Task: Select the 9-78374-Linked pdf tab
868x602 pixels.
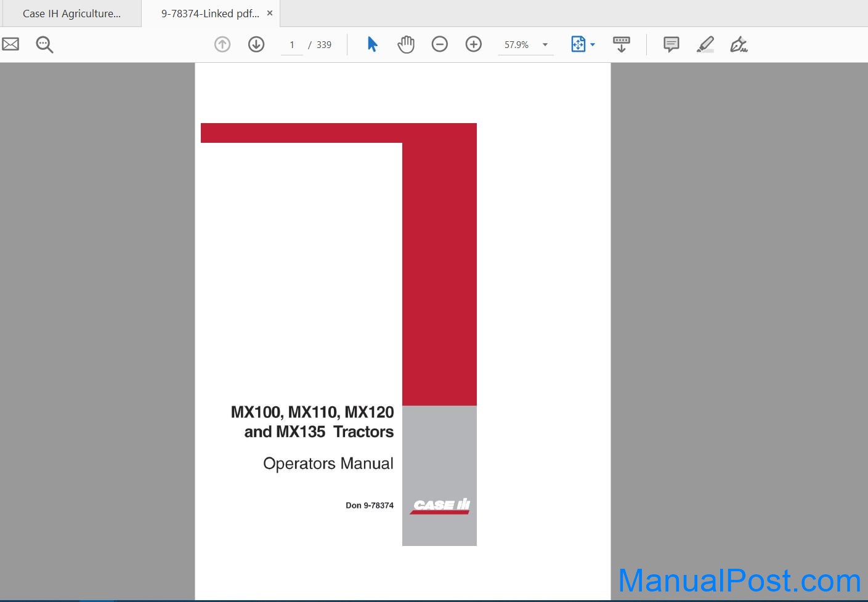Action: [x=209, y=14]
